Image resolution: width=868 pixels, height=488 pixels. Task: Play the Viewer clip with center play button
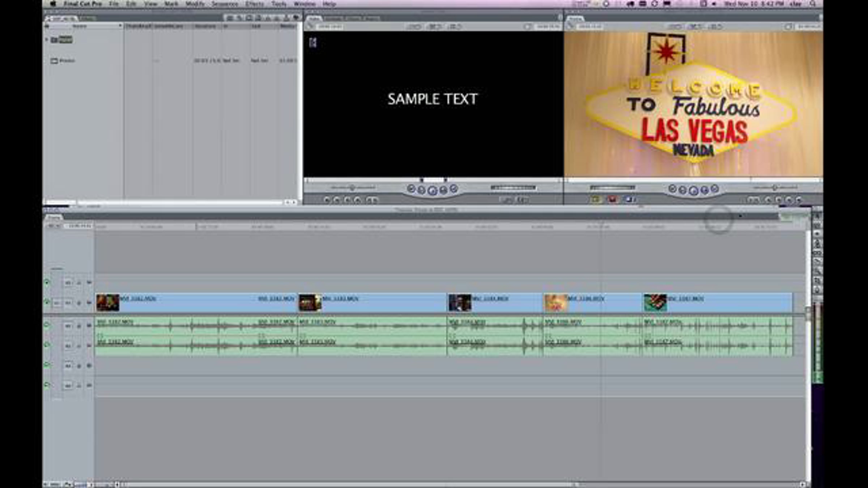point(432,190)
